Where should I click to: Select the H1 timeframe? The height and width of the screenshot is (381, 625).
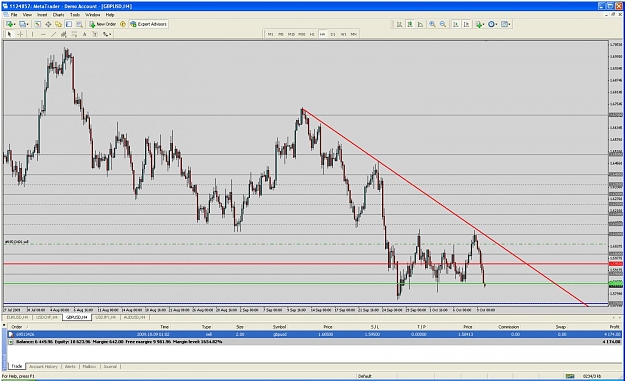(x=312, y=34)
